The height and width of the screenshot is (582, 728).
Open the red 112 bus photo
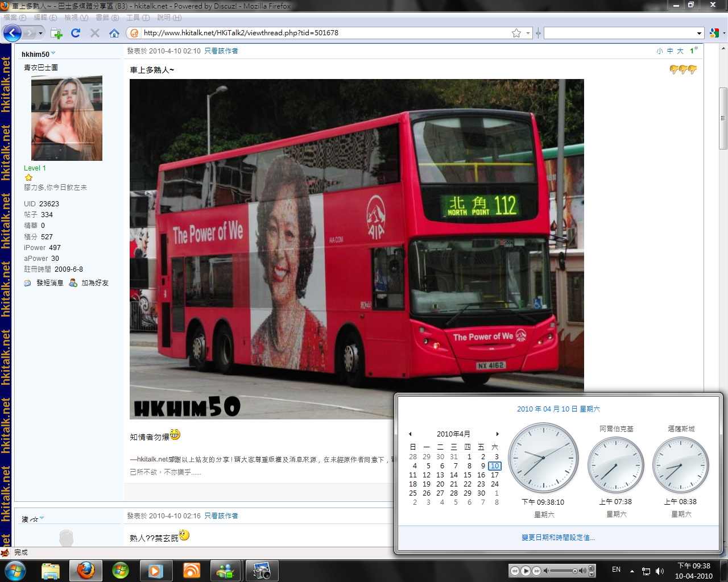tap(357, 249)
